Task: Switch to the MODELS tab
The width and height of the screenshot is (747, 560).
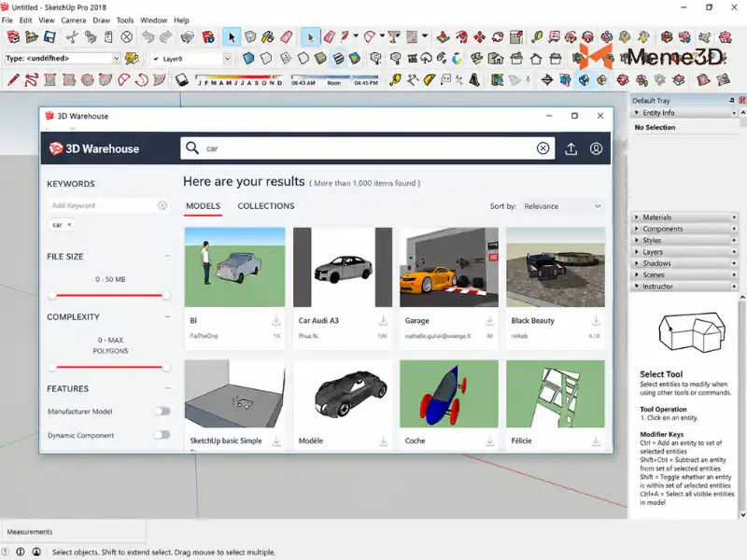Action: coord(203,206)
